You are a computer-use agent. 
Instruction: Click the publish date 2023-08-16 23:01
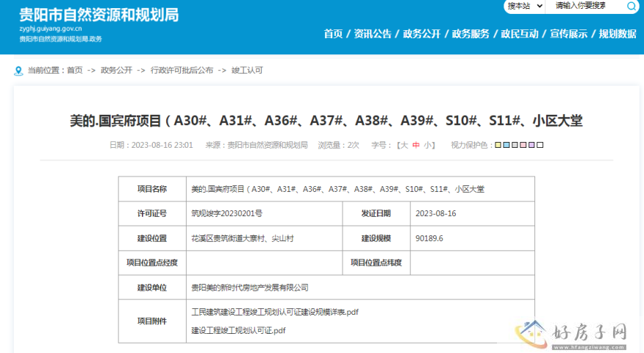[x=151, y=145]
